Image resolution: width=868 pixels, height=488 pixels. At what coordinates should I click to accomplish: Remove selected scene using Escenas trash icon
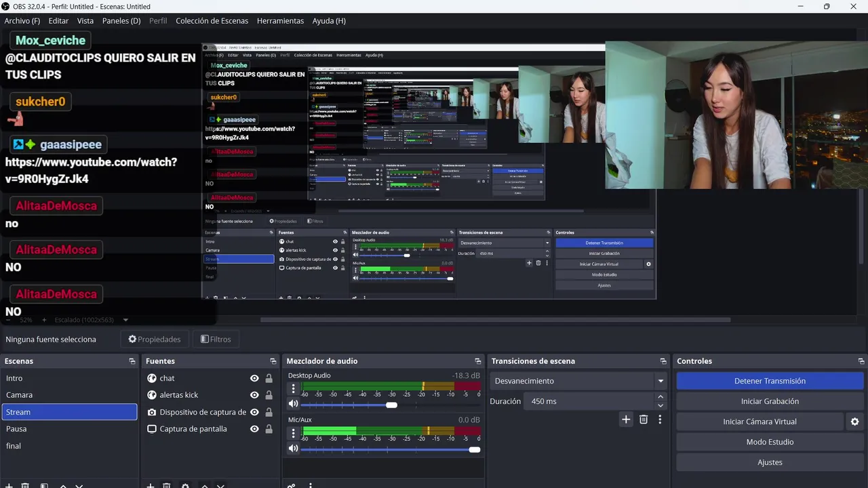pos(25,485)
